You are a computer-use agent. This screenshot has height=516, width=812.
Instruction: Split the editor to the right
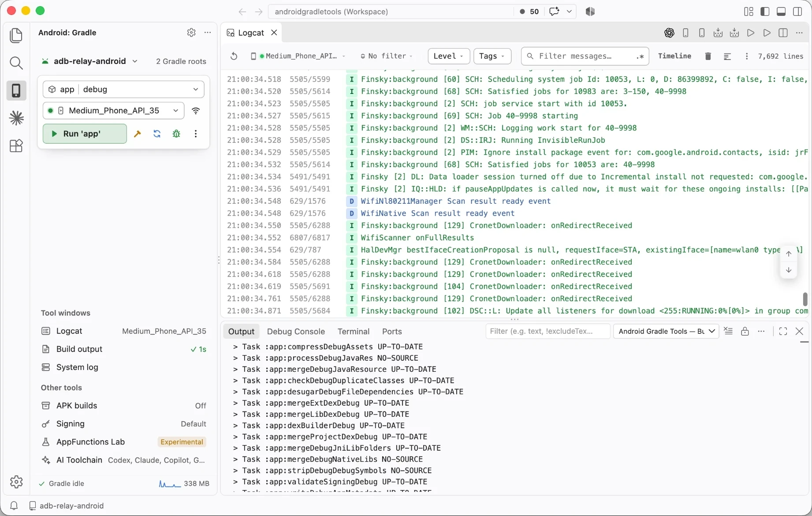783,33
